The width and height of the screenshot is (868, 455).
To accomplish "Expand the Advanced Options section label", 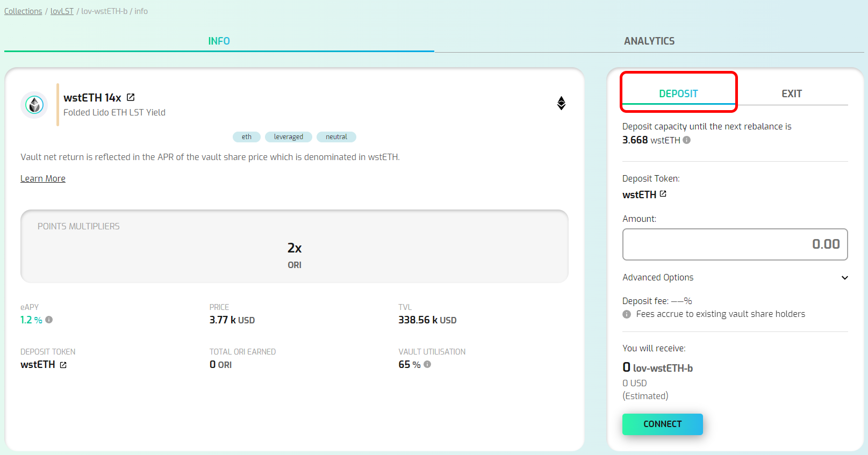I will pyautogui.click(x=658, y=277).
